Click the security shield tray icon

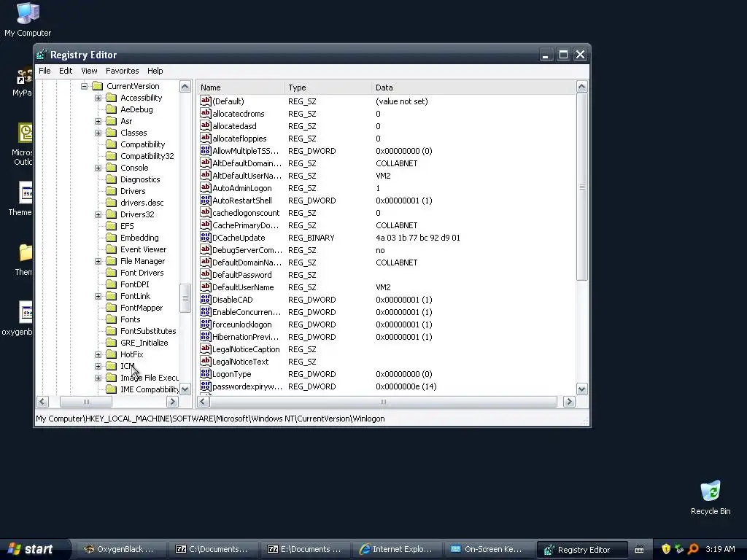tap(666, 549)
